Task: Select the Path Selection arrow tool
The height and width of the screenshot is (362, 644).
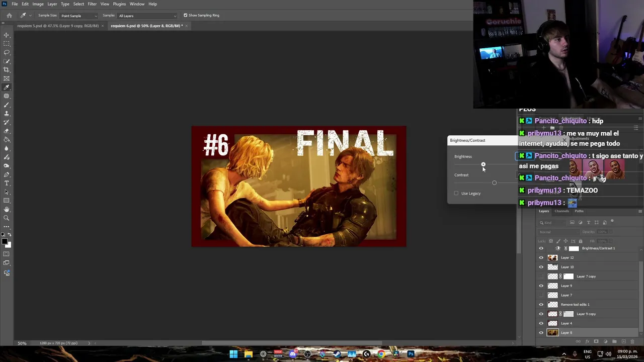Action: tap(7, 192)
